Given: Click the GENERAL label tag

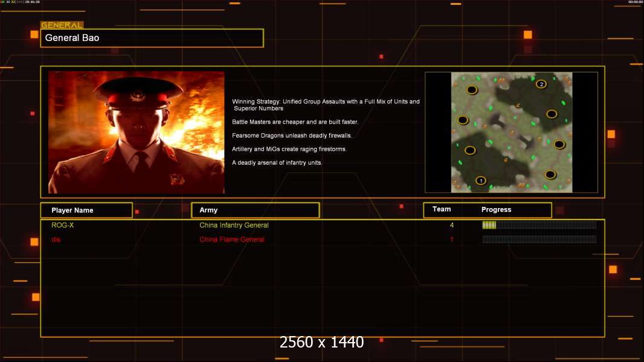Looking at the screenshot, I should (62, 25).
